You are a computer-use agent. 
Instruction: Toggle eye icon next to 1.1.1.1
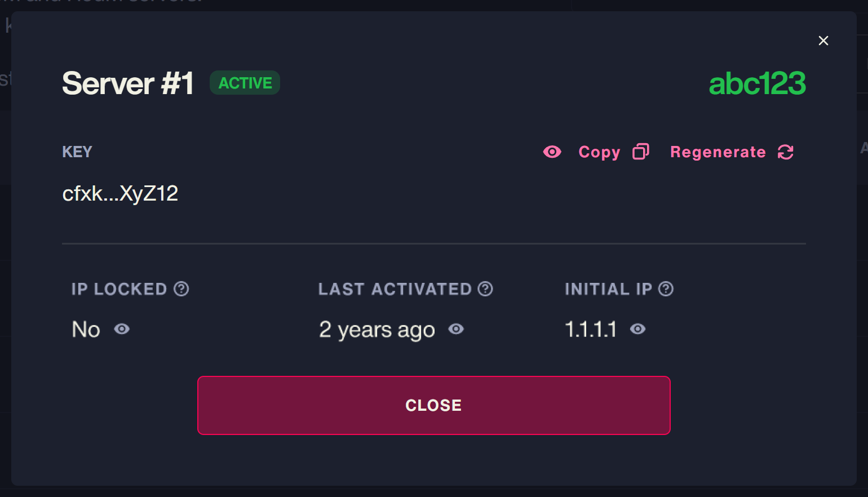click(x=637, y=329)
